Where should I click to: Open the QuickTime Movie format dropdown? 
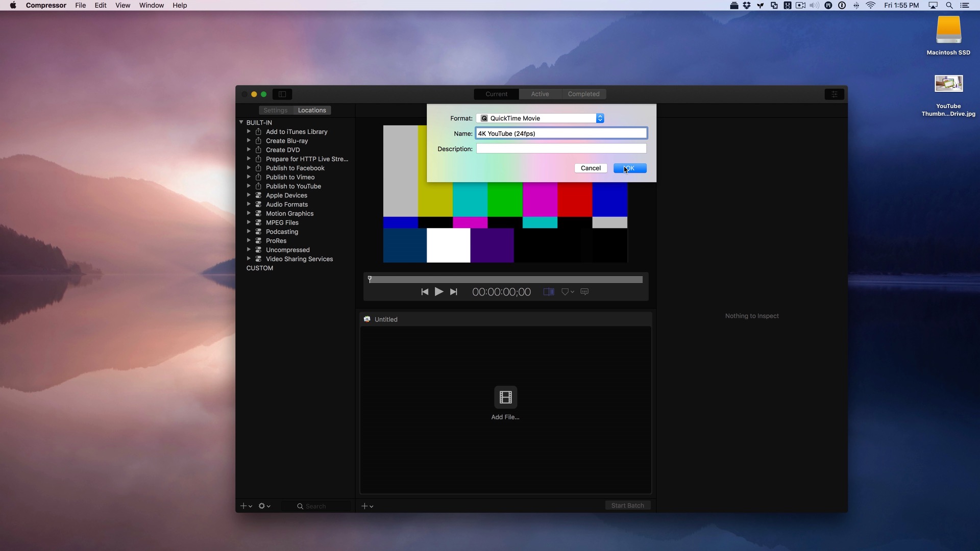[600, 118]
